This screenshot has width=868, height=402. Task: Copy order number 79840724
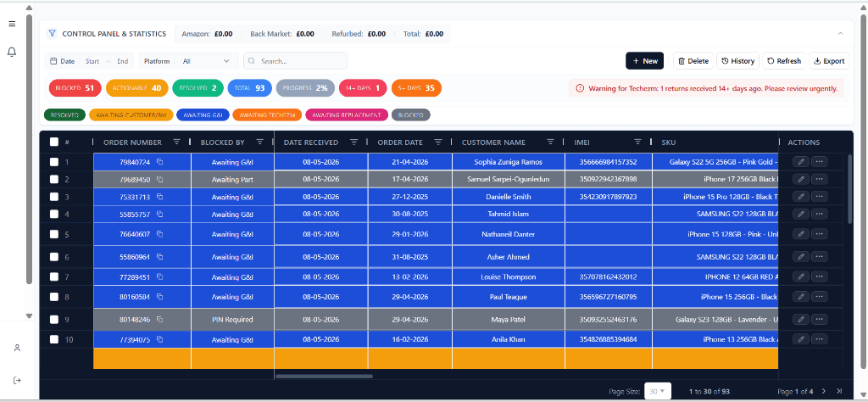click(159, 162)
